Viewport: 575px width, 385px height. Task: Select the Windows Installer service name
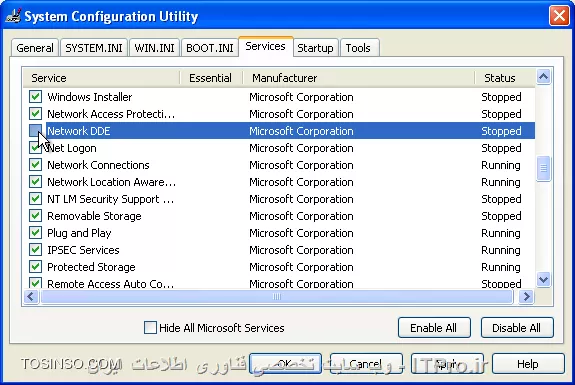click(x=90, y=97)
